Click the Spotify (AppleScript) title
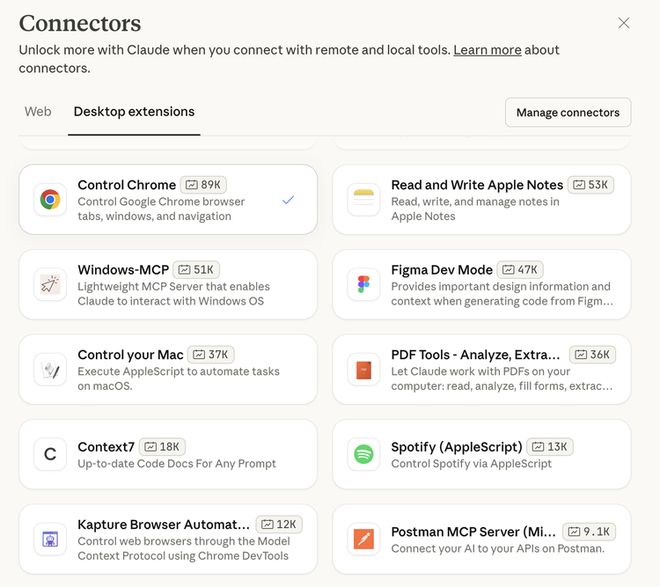The image size is (660, 587). point(456,447)
